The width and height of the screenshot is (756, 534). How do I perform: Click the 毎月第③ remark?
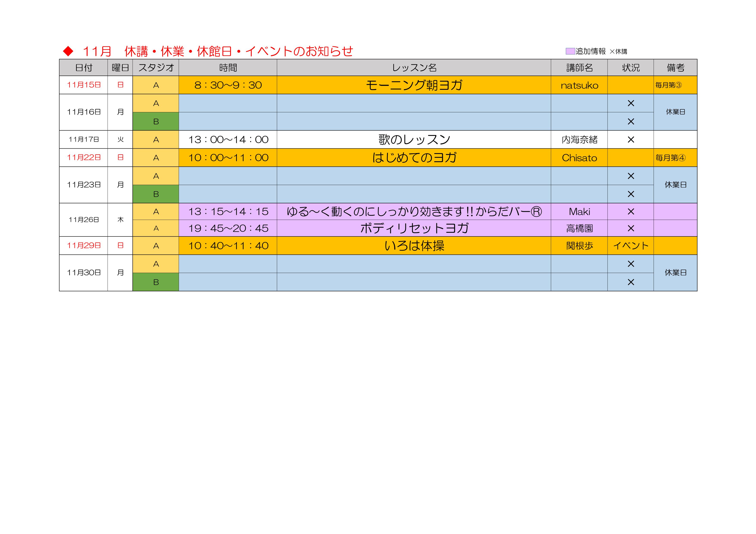point(669,85)
